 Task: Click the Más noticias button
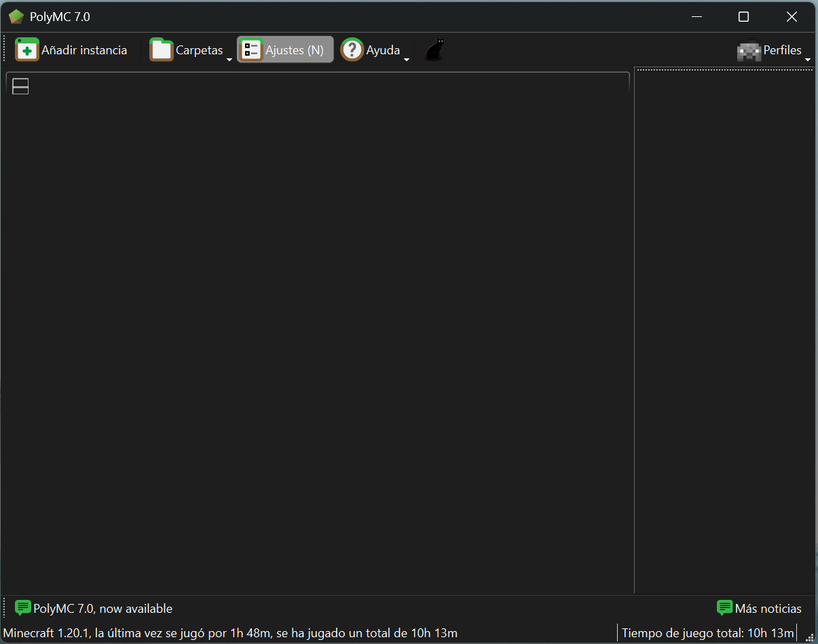coord(759,609)
